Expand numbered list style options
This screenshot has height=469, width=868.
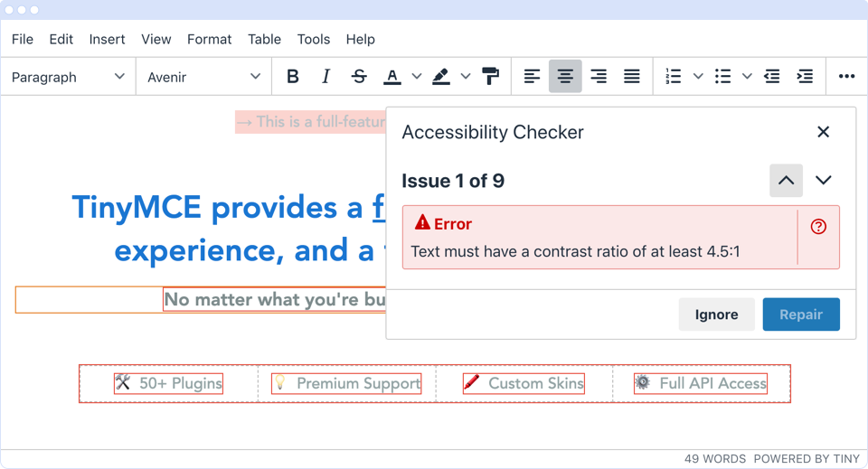(x=698, y=76)
